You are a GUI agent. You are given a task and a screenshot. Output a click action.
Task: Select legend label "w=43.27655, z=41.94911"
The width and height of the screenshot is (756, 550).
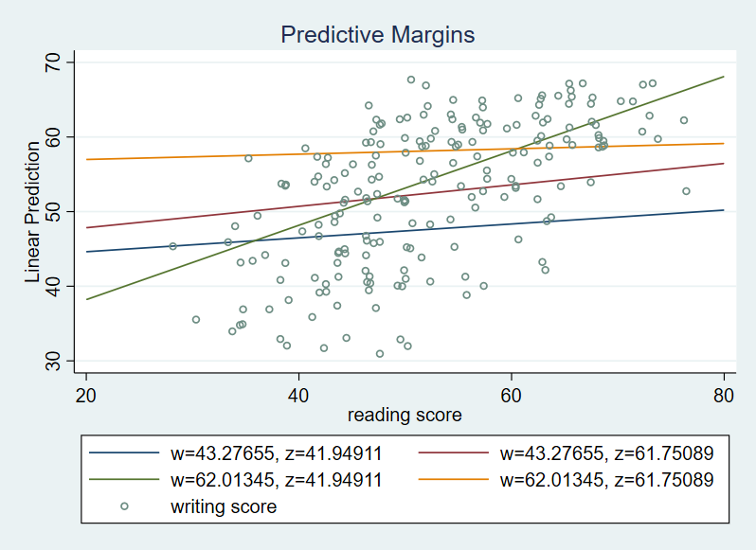tap(276, 453)
